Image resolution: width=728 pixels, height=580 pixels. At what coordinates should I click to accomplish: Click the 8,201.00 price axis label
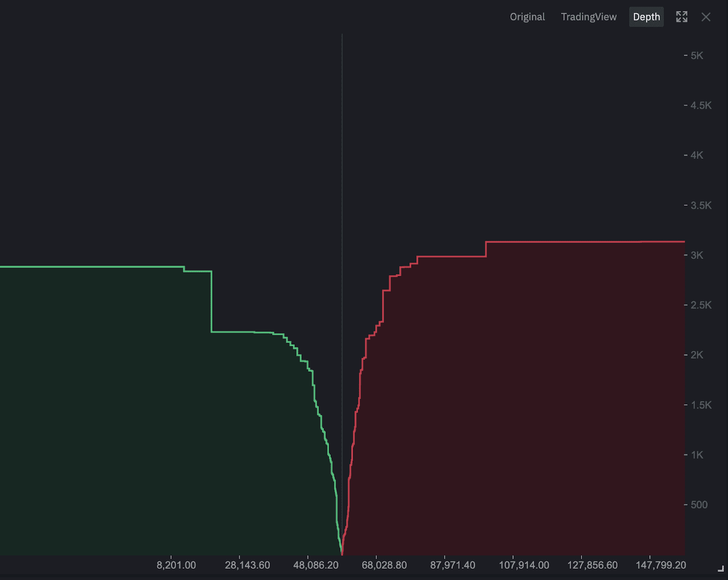tap(176, 565)
